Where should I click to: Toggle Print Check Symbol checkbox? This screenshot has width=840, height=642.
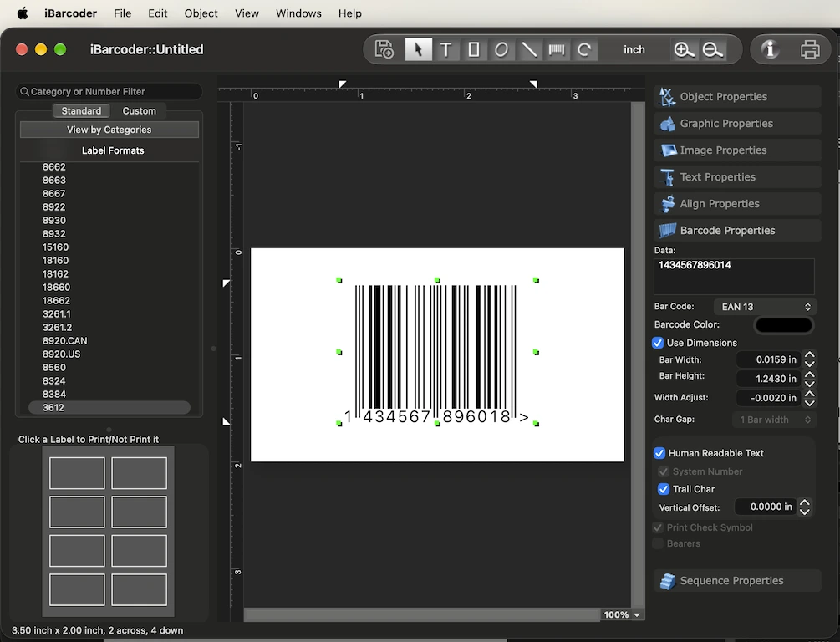[x=658, y=527]
